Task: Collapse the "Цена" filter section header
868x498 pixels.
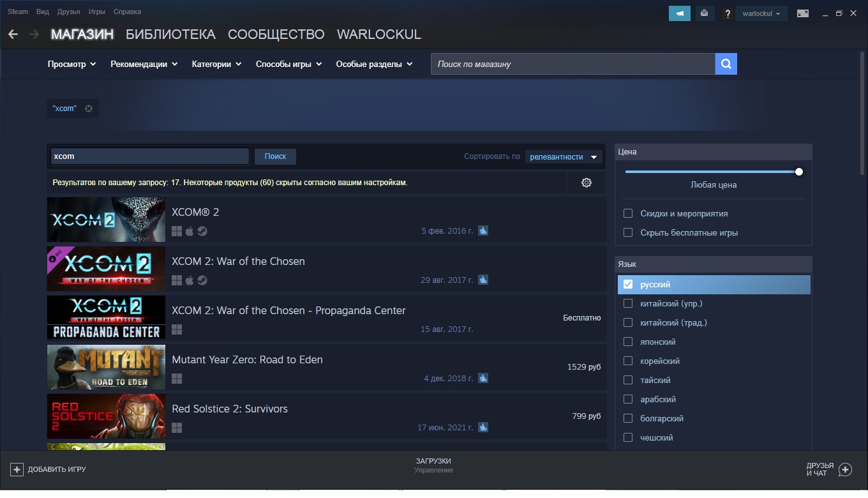Action: coord(714,152)
